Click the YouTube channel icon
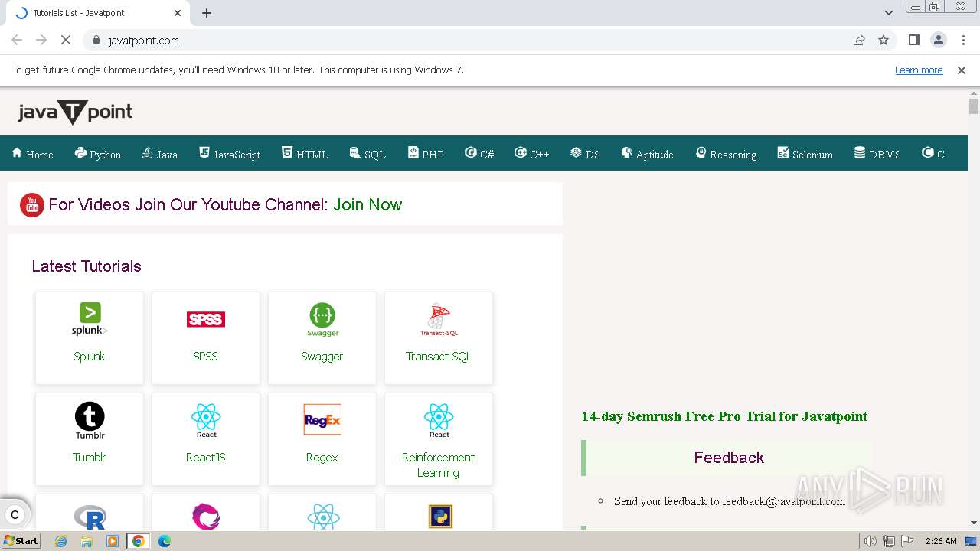The image size is (980, 551). [x=32, y=205]
